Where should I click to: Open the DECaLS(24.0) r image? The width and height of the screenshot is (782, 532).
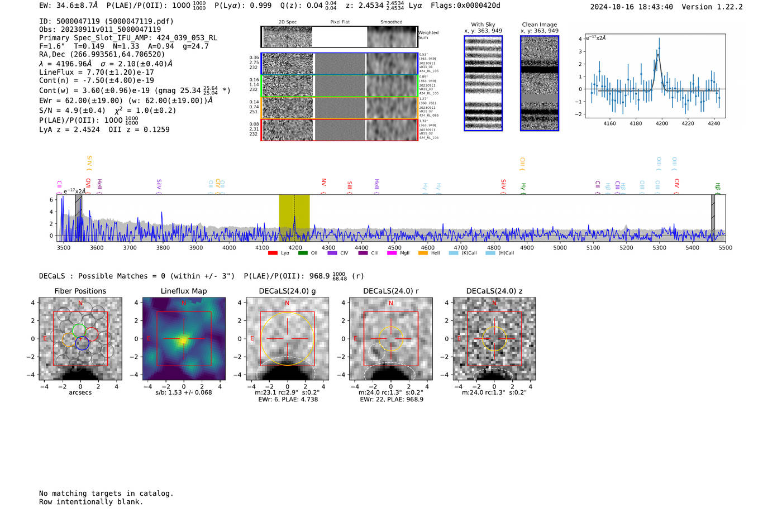click(391, 339)
